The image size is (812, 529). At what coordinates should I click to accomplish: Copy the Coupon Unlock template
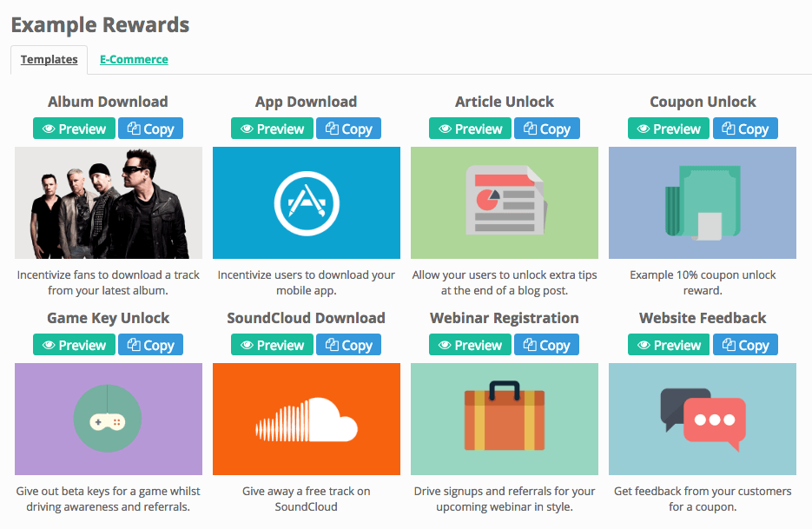(x=745, y=129)
